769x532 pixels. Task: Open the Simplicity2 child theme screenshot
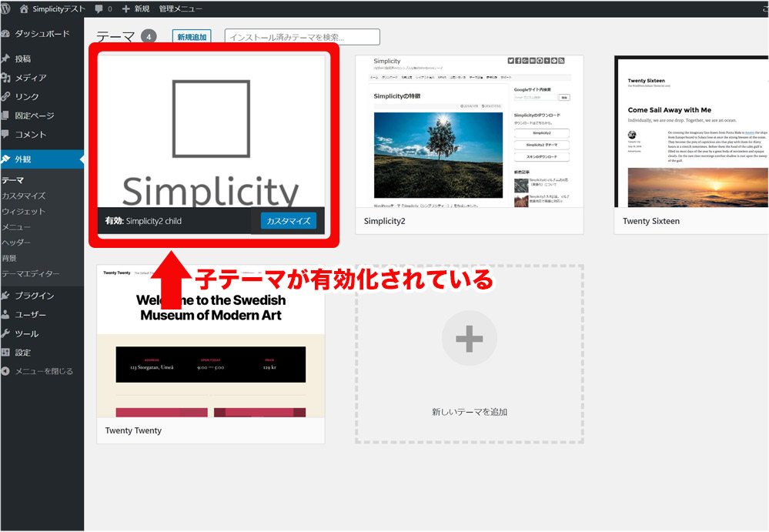(211, 131)
